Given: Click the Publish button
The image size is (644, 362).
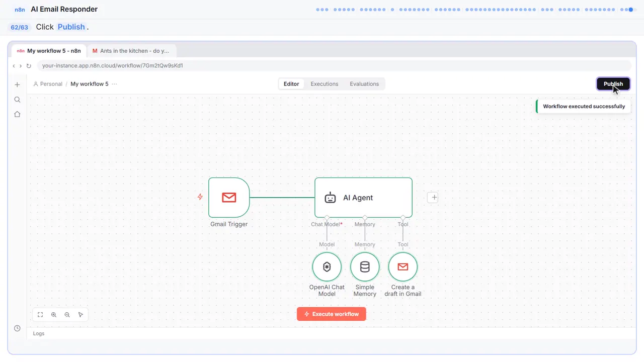Looking at the screenshot, I should [613, 84].
